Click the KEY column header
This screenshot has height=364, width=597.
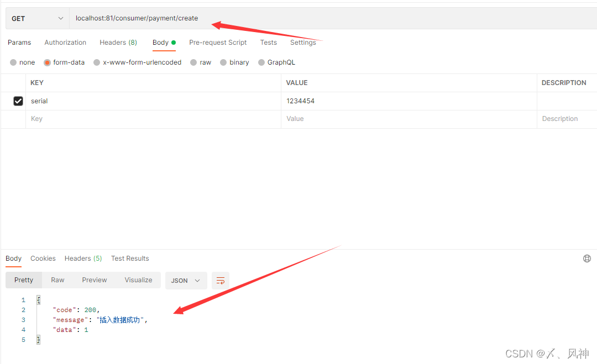[37, 83]
